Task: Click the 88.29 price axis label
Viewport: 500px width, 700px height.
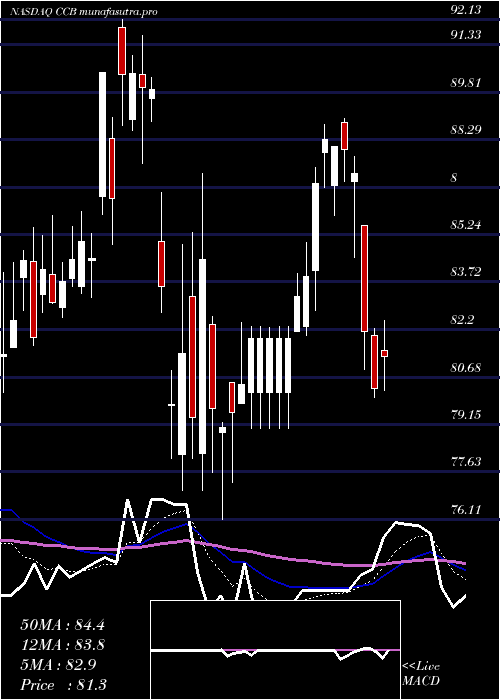Action: 466,130
